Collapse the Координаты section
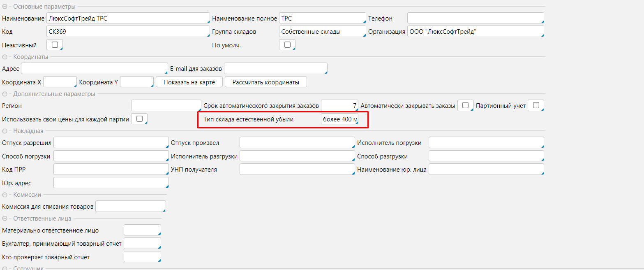This screenshot has width=644, height=270. [5, 57]
